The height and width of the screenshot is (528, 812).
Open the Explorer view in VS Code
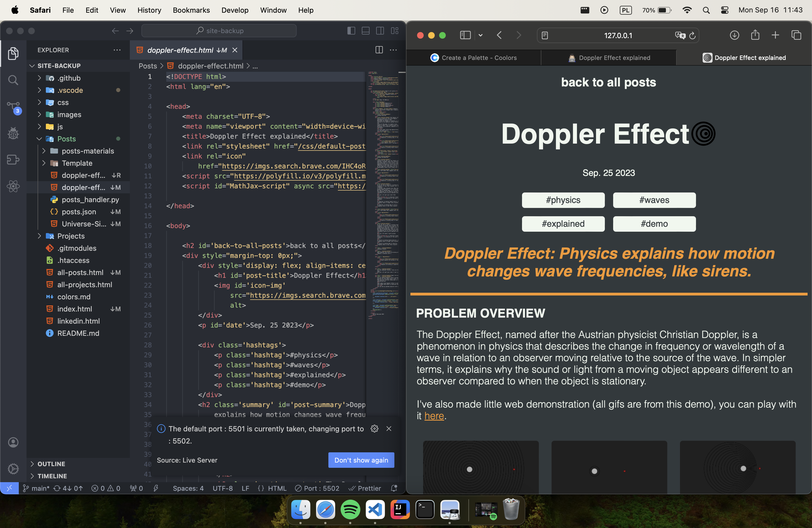point(13,54)
